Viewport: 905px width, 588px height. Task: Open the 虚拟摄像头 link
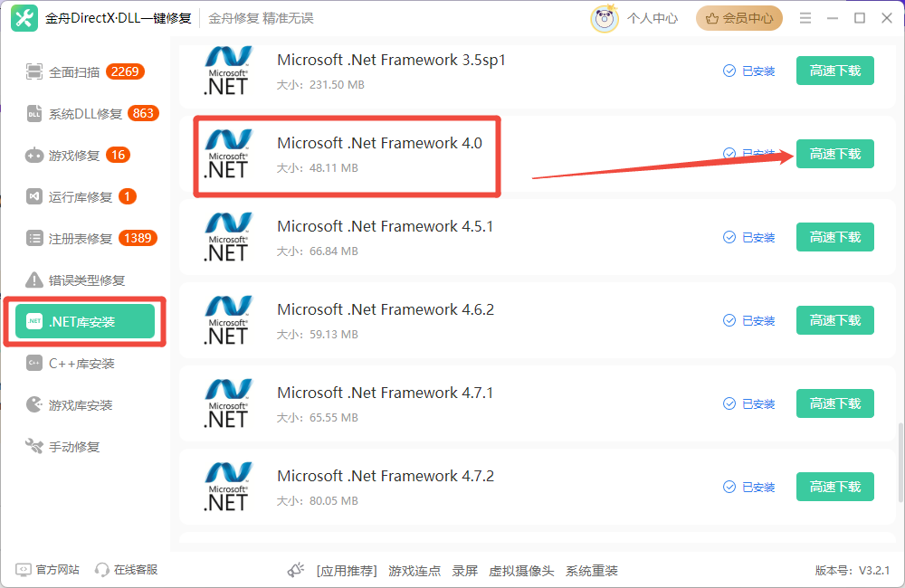click(521, 571)
